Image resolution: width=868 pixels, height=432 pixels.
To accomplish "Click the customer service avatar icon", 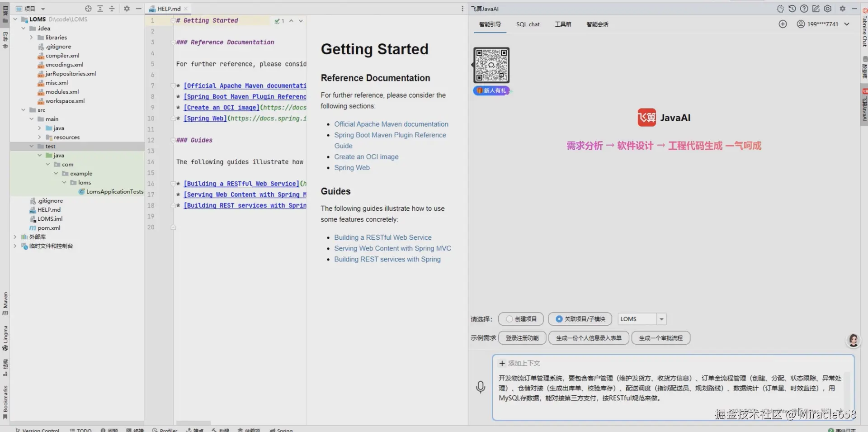I will (854, 340).
